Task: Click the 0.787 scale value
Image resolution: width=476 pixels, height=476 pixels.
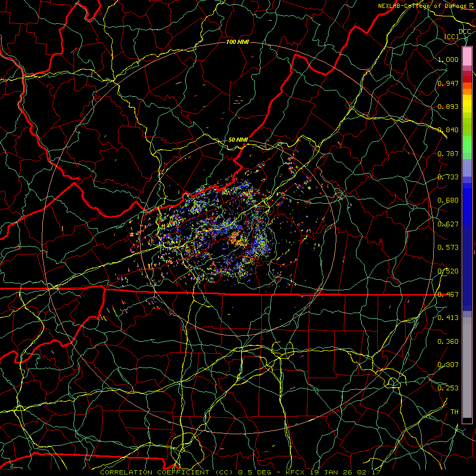Action: coord(448,153)
